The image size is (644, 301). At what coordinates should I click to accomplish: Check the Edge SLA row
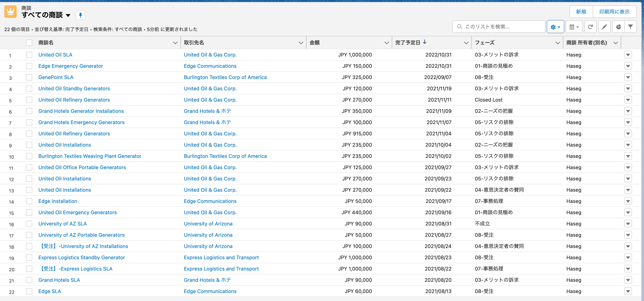point(29,291)
